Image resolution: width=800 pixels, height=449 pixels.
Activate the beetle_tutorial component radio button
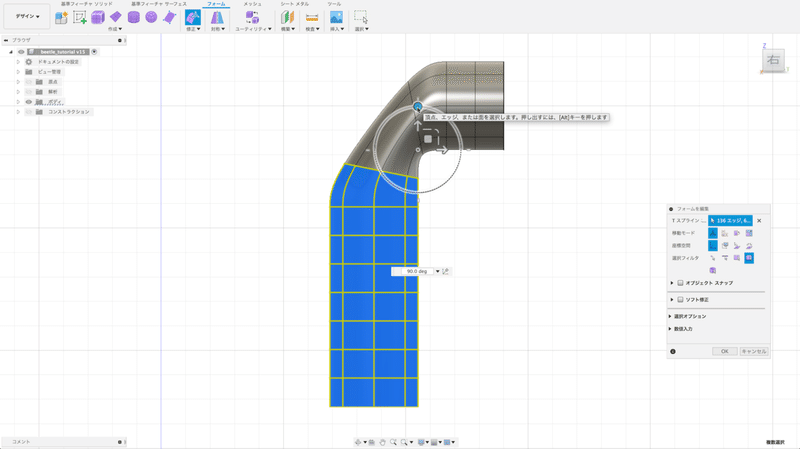pos(94,52)
